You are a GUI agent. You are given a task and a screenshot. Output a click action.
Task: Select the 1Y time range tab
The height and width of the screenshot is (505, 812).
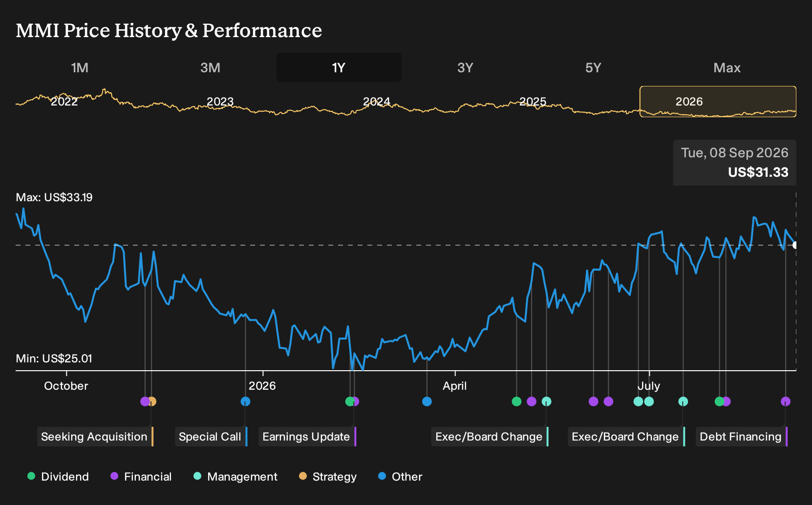point(339,67)
